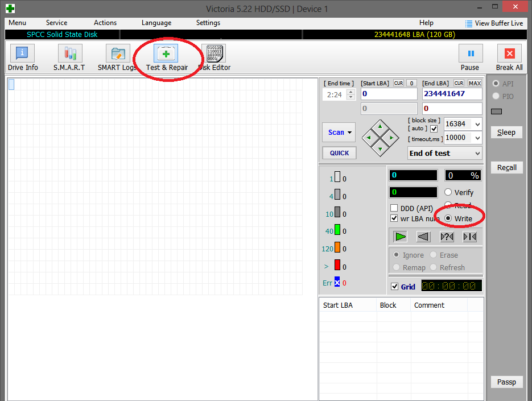Open View Buffer Live

coord(494,23)
